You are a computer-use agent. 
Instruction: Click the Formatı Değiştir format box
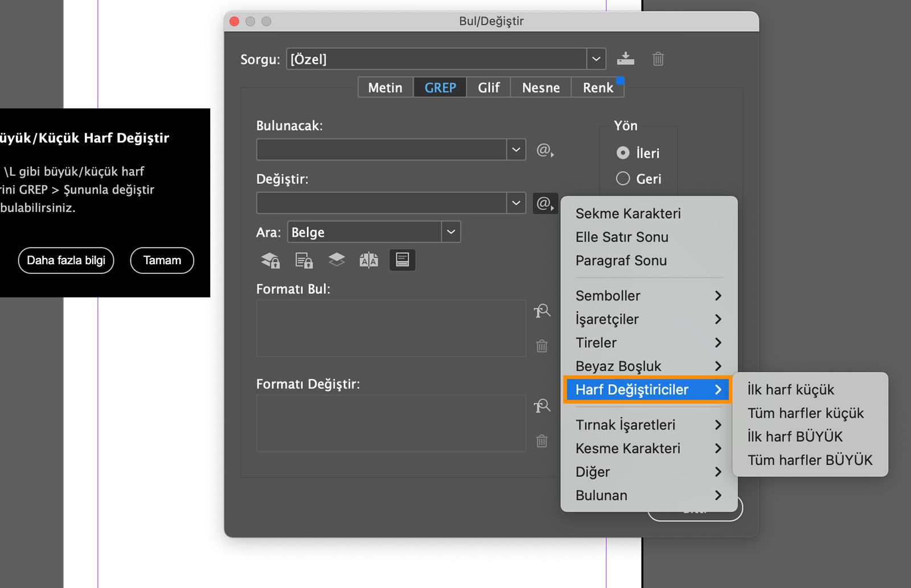tap(391, 423)
